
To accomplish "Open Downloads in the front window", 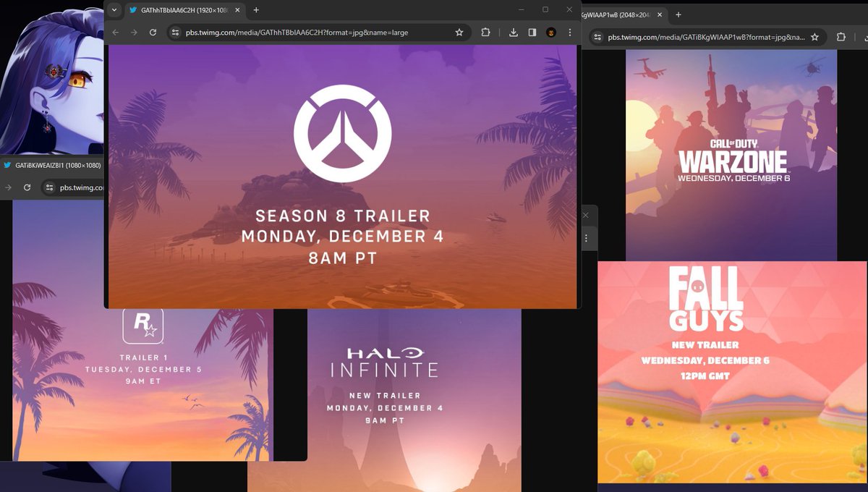I will coord(513,33).
